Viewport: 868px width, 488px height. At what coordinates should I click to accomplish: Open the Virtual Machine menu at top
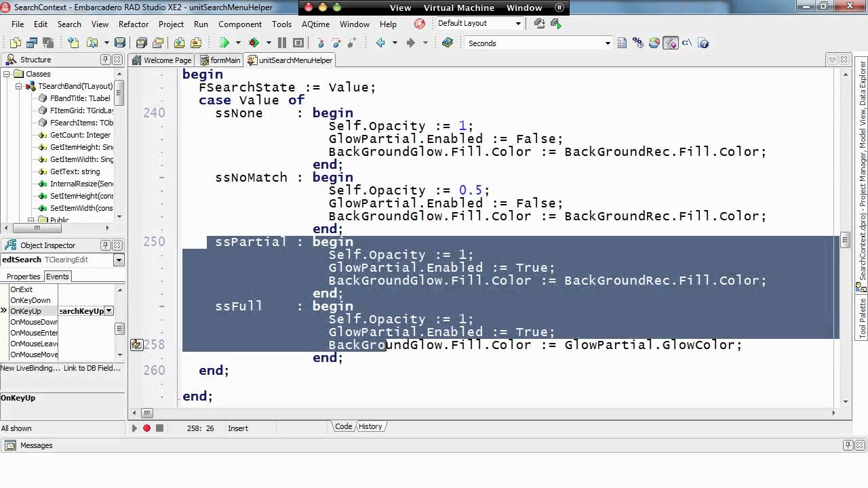(x=458, y=7)
